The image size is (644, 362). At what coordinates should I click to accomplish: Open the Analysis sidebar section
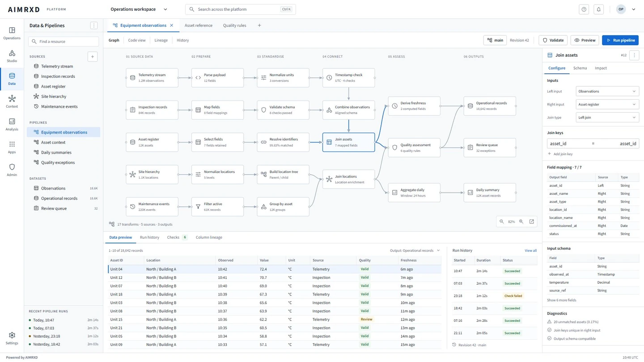click(12, 124)
